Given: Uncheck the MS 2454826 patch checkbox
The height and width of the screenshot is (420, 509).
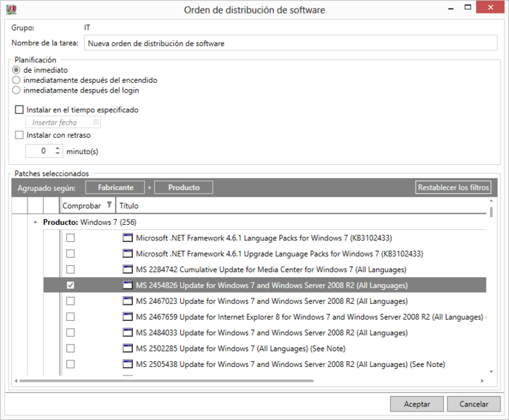Looking at the screenshot, I should [x=71, y=285].
